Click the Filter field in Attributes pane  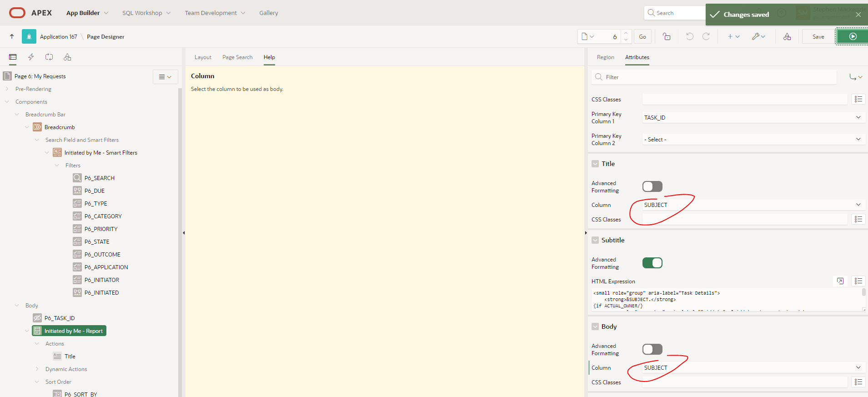click(x=718, y=77)
